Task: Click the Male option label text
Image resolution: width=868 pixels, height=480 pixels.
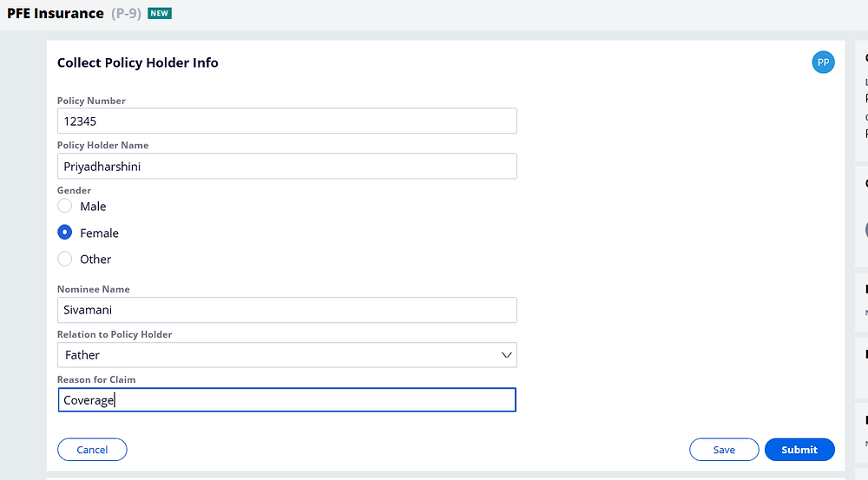Action: [x=93, y=207]
